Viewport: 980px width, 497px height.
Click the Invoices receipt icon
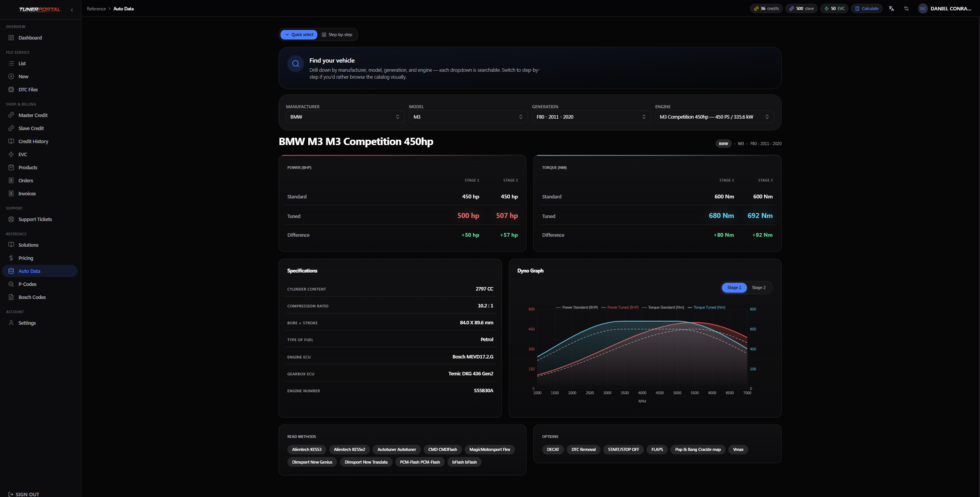click(11, 193)
